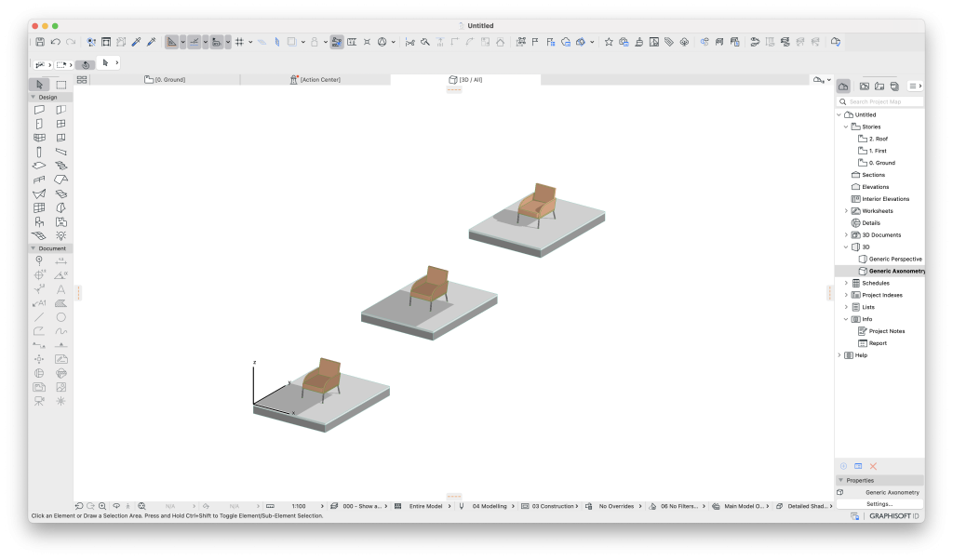Select the Object chair tool
The width and height of the screenshot is (953, 560).
[39, 221]
